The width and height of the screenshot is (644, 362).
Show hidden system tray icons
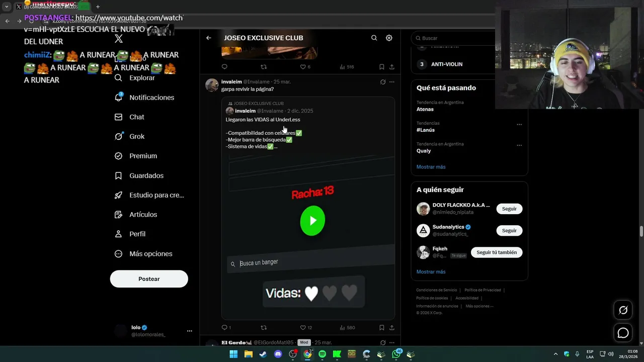555,354
